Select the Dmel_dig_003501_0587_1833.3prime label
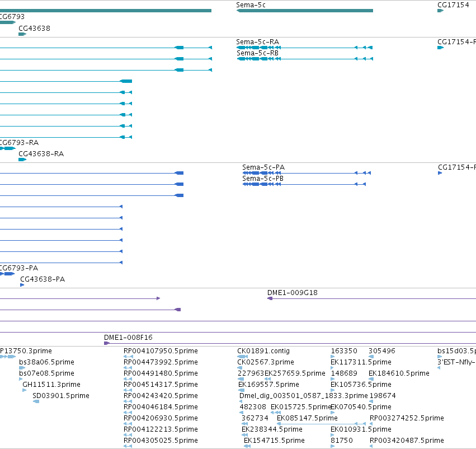 [x=304, y=396]
